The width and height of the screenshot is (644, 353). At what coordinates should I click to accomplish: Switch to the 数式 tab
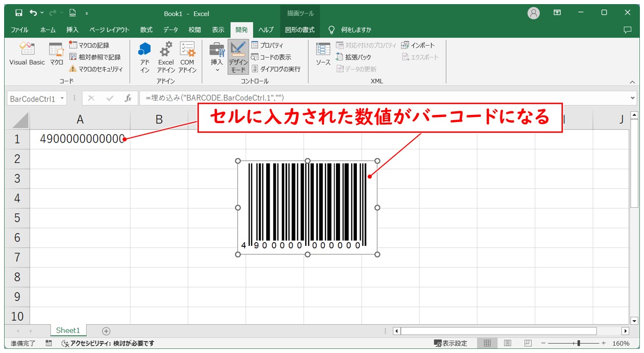coord(146,30)
